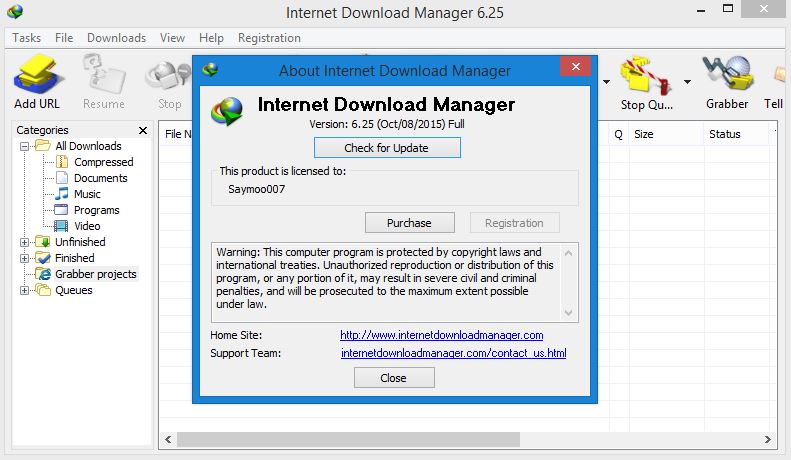
Task: Click the Stop toolbar icon
Action: pyautogui.click(x=169, y=77)
